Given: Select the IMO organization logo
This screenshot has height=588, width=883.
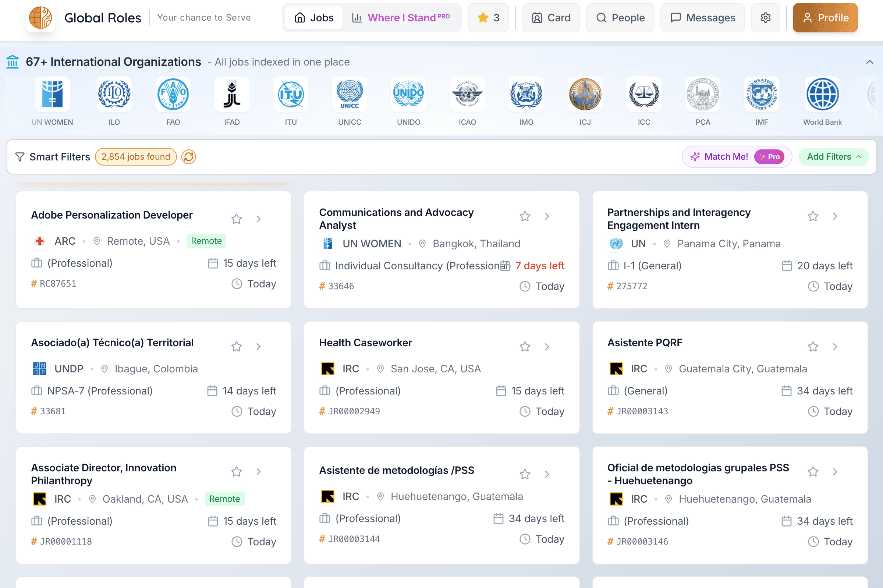Looking at the screenshot, I should pyautogui.click(x=526, y=94).
